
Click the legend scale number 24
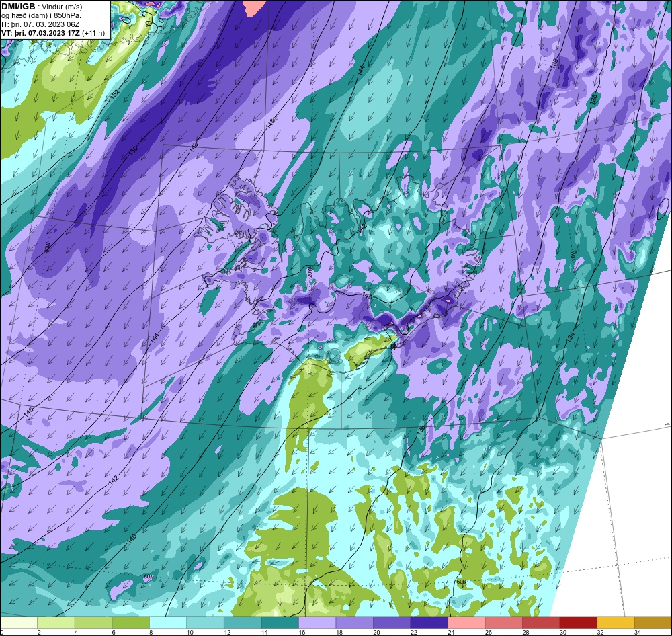tap(451, 632)
